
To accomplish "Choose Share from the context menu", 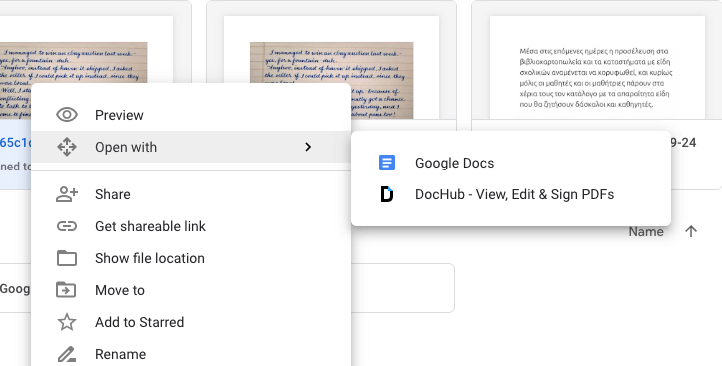I will point(191,194).
